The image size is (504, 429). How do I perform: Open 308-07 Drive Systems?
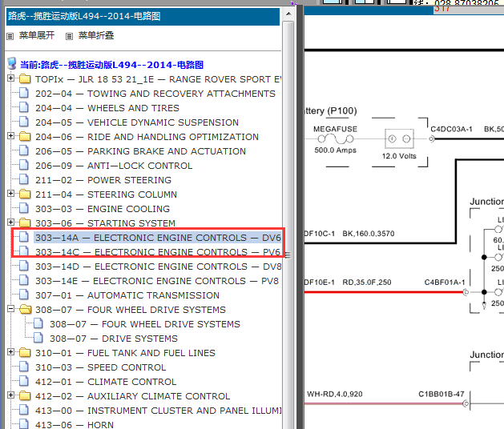114,339
